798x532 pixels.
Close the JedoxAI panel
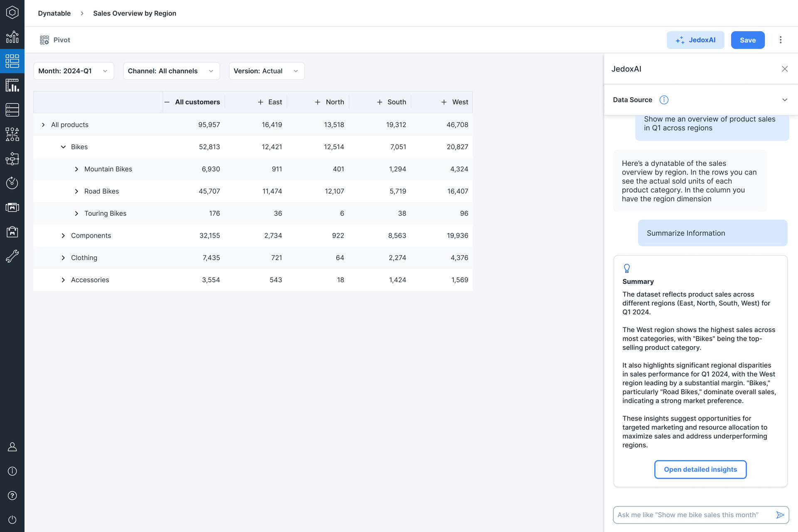(x=785, y=69)
